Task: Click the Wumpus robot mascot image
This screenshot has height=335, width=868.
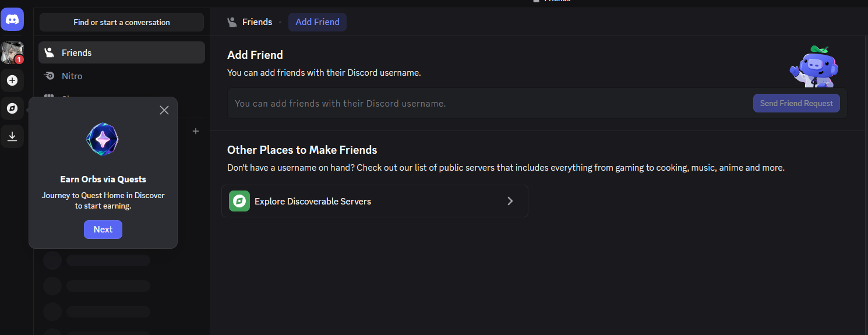Action: click(814, 67)
